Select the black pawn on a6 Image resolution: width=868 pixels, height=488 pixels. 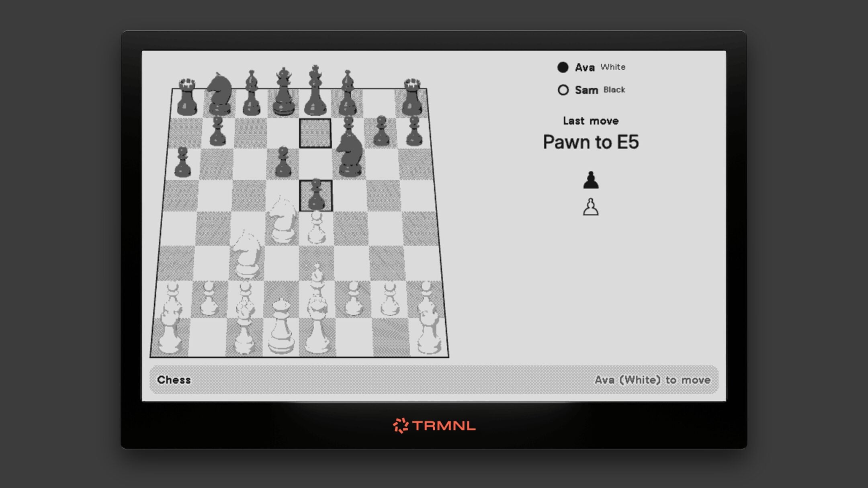pyautogui.click(x=182, y=162)
